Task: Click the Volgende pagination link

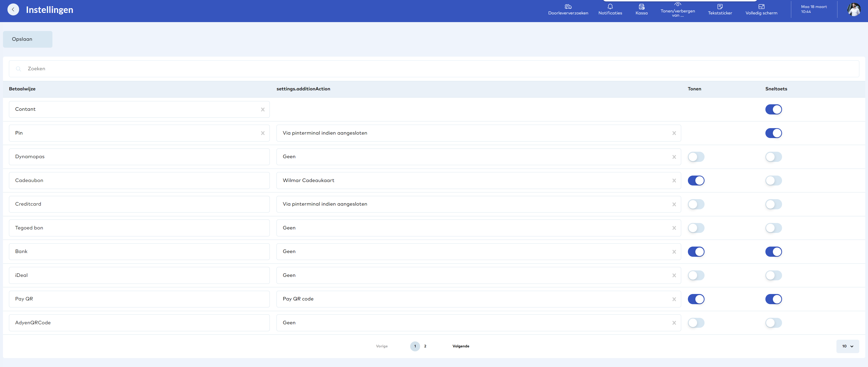Action: [461, 346]
